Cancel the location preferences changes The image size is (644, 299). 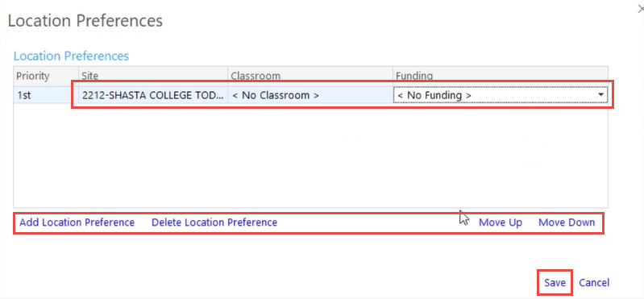594,283
